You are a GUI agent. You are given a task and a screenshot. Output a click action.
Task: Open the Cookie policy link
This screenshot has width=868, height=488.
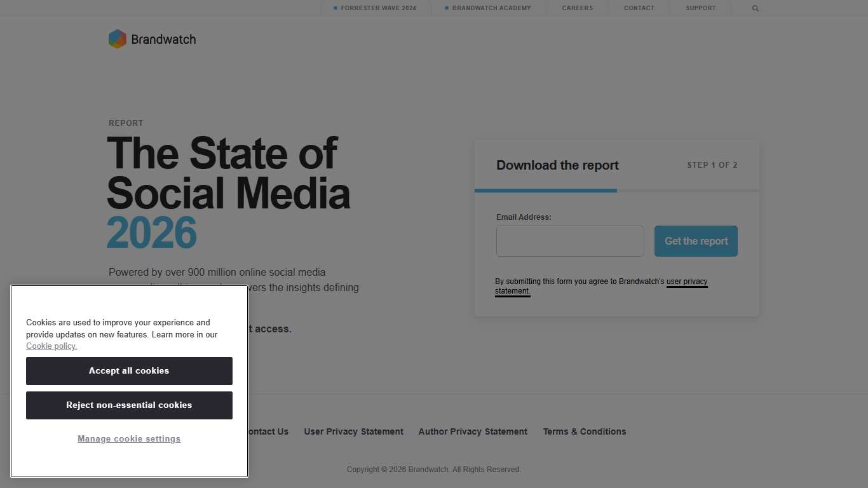click(51, 346)
